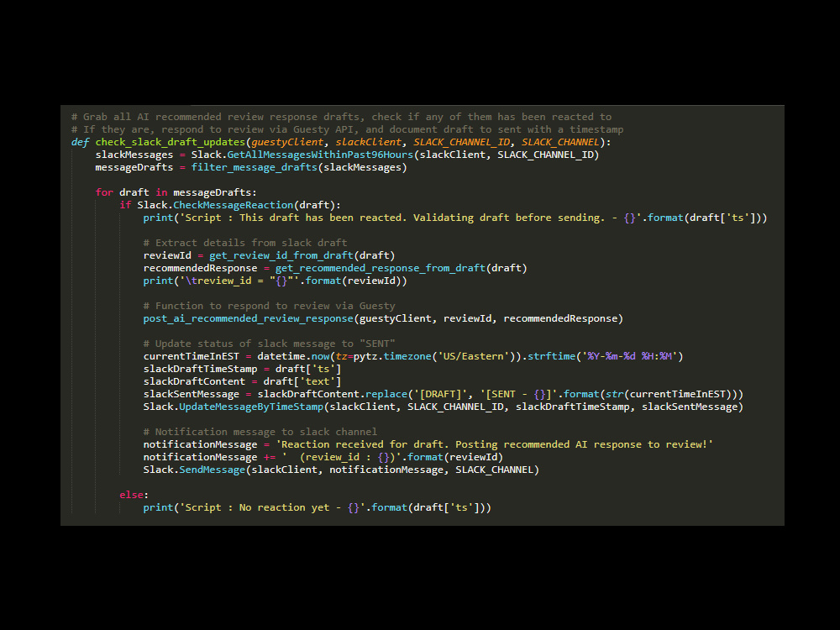Click get_review_id_from_draft call
Screen dimensions: 840x630
pyautogui.click(x=281, y=255)
